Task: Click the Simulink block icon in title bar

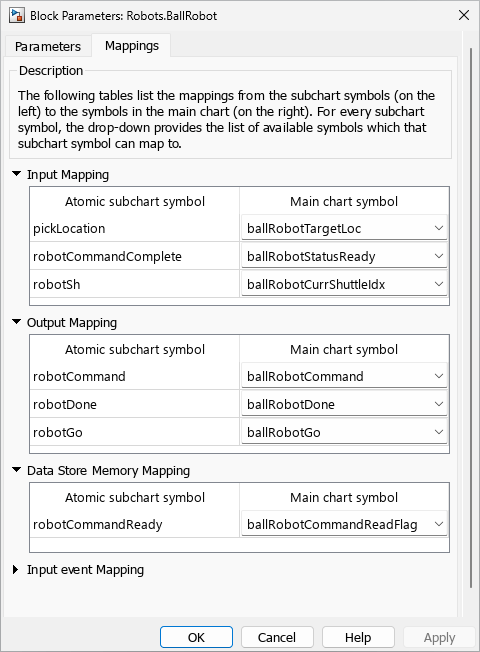Action: click(x=17, y=15)
